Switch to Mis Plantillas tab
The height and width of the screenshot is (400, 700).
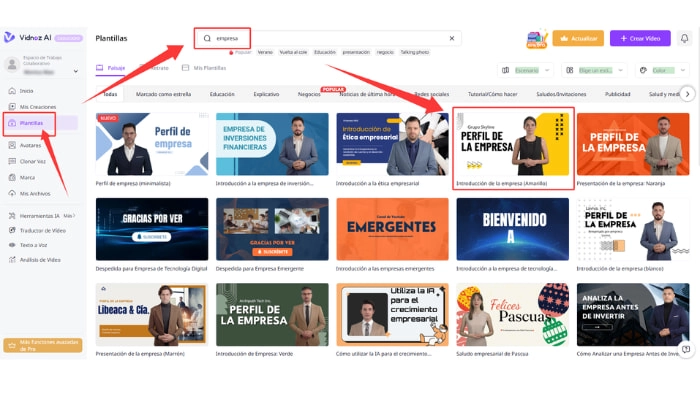[204, 68]
